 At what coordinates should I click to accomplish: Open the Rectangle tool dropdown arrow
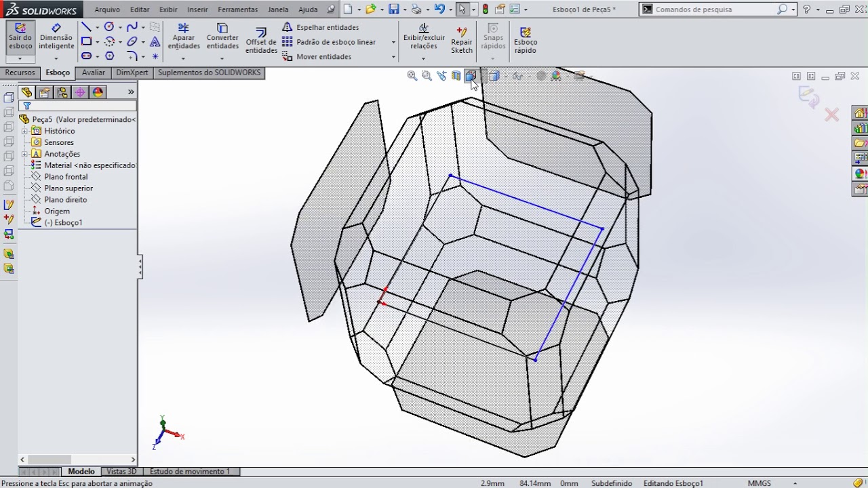[x=97, y=42]
